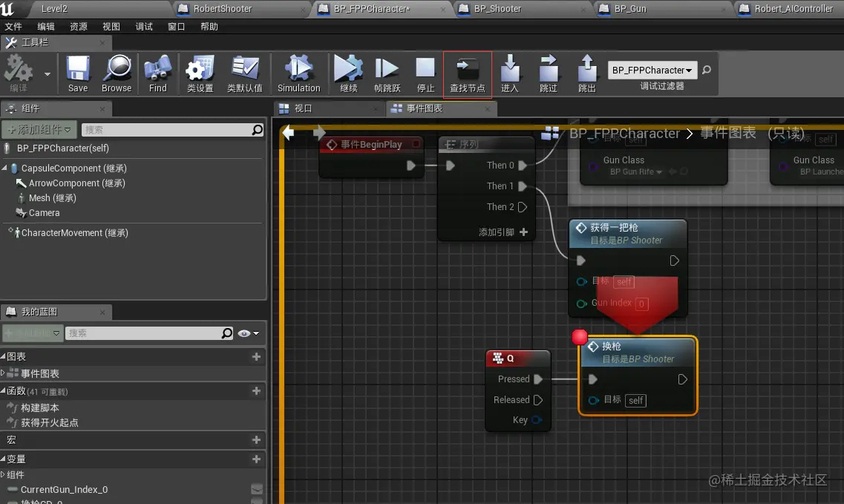The image size is (844, 504).
Task: Switch to RobertShooter tab
Action: pos(243,9)
